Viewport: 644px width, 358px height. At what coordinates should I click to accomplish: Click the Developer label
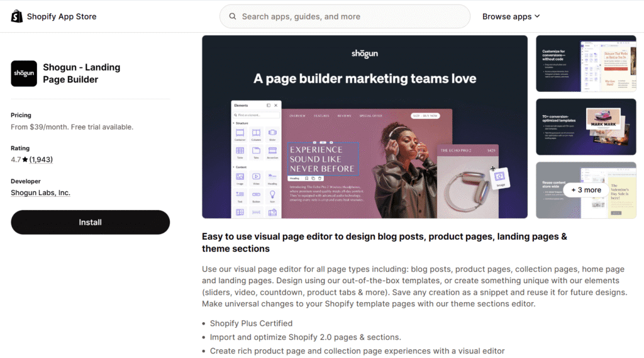point(25,181)
